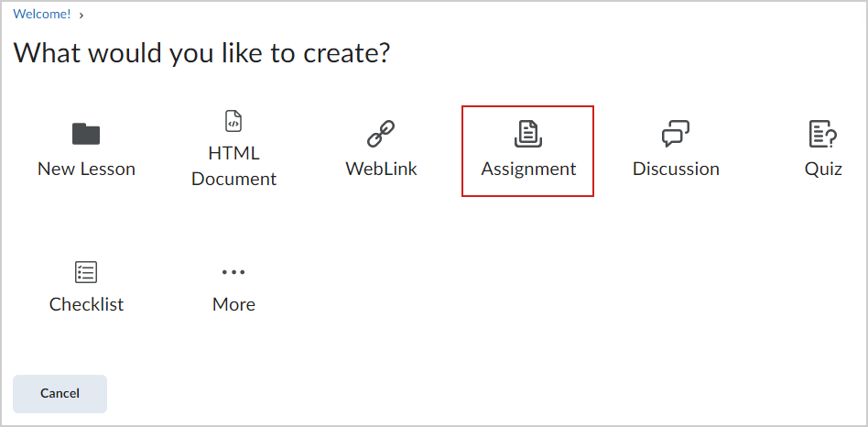Screen dimensions: 868x427
Task: Select the "Checklist" text label
Action: 86,304
